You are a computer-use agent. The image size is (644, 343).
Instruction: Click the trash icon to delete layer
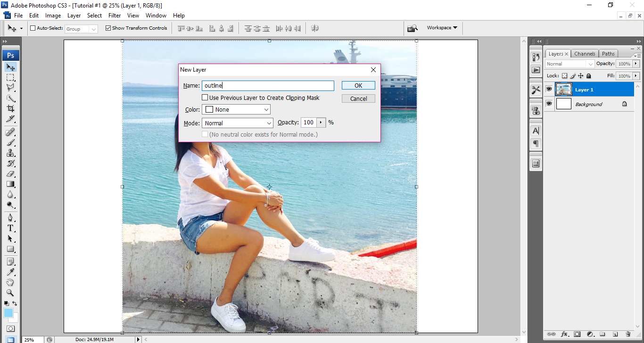(x=628, y=334)
